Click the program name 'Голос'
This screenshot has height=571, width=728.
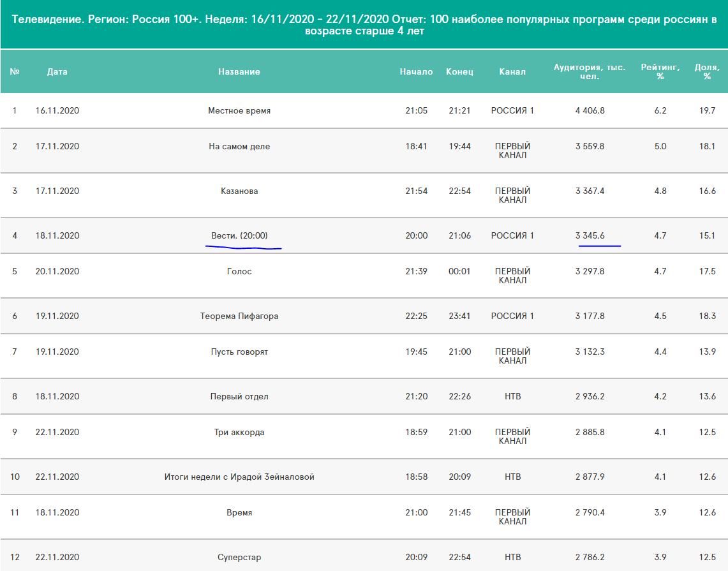tap(239, 272)
